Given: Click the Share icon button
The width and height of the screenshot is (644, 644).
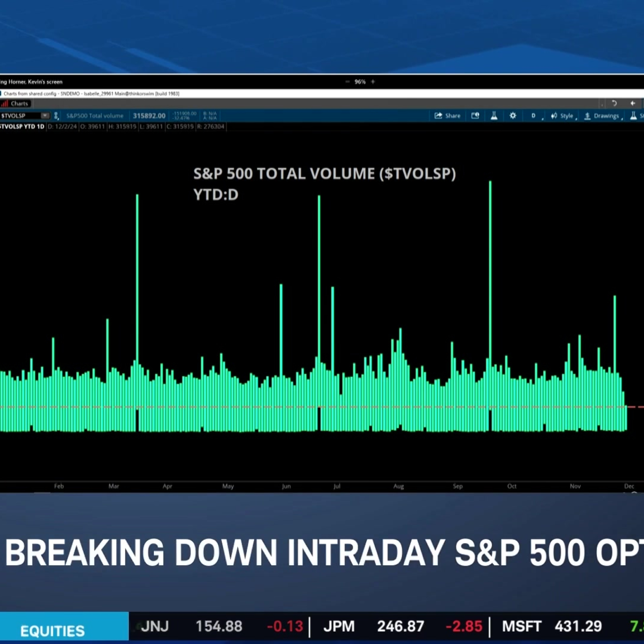Looking at the screenshot, I should coord(447,116).
